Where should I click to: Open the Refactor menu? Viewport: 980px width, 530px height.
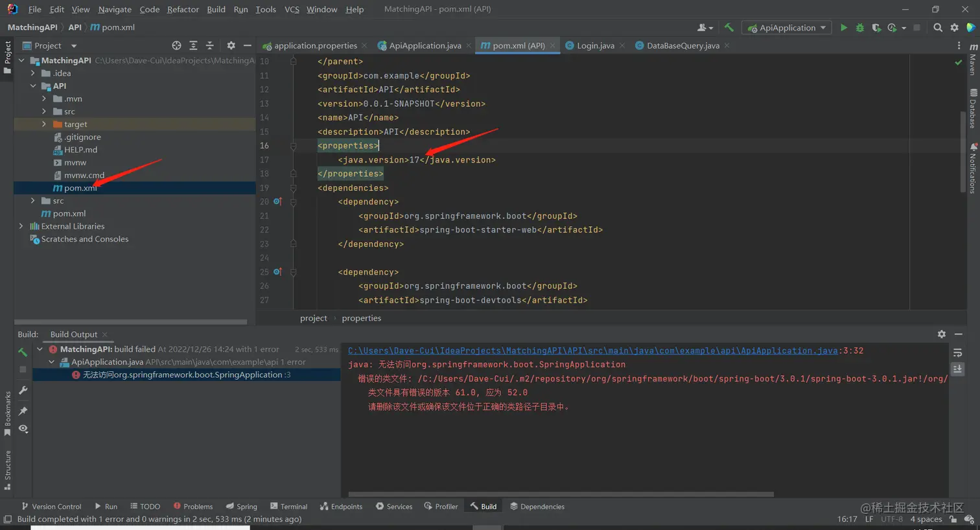182,9
